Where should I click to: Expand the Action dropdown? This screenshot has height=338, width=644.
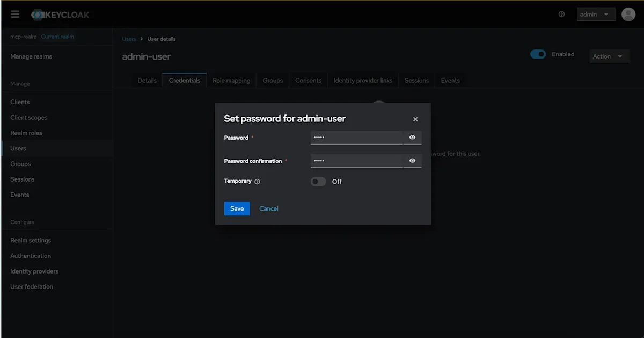[x=609, y=56]
